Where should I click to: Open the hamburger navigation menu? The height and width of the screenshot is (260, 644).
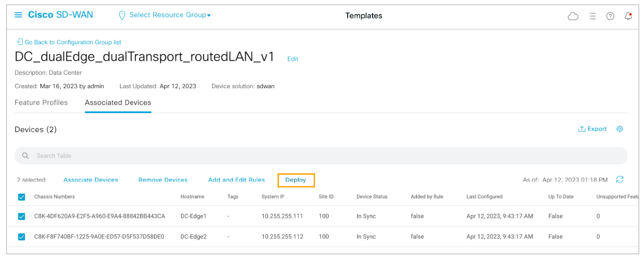[x=18, y=15]
